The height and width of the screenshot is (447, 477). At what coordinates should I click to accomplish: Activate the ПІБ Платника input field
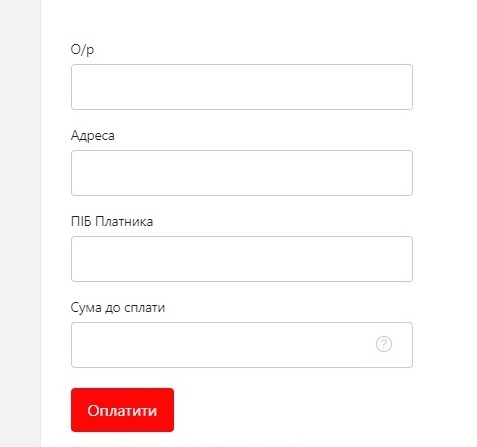(x=242, y=259)
